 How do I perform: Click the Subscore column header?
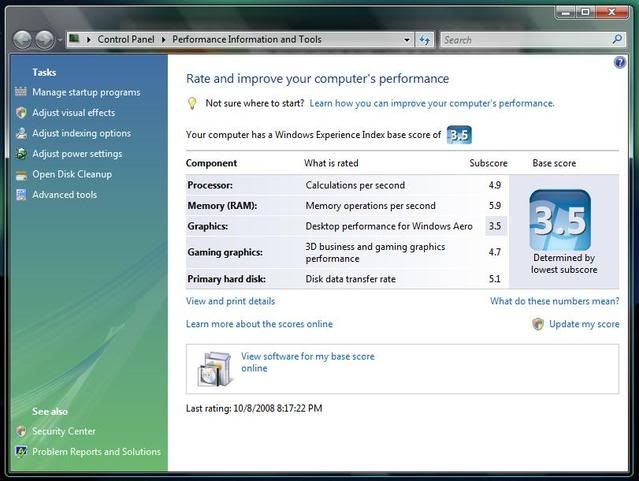(488, 163)
